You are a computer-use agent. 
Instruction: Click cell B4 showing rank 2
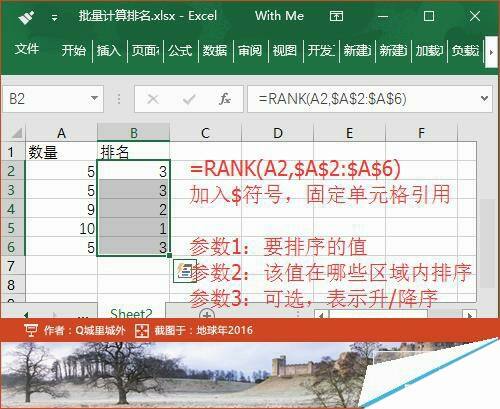134,209
